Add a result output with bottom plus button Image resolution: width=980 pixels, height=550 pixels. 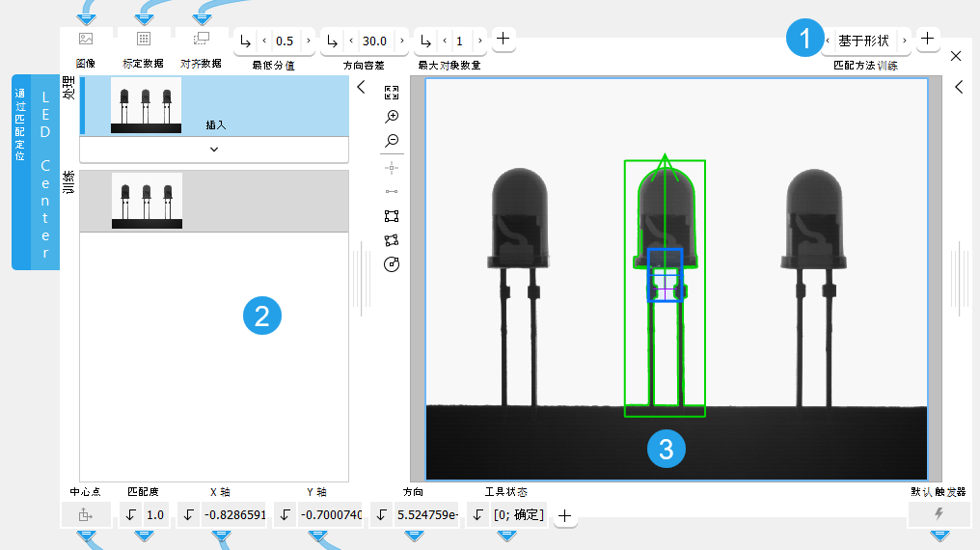click(x=565, y=516)
